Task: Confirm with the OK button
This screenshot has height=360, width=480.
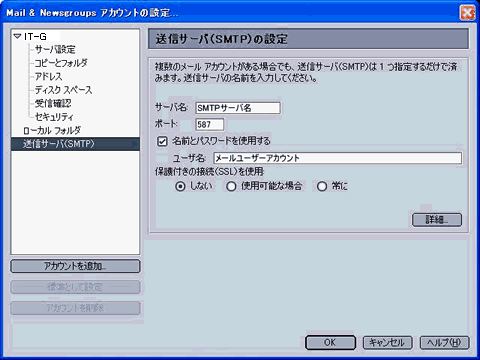Action: tap(330, 343)
